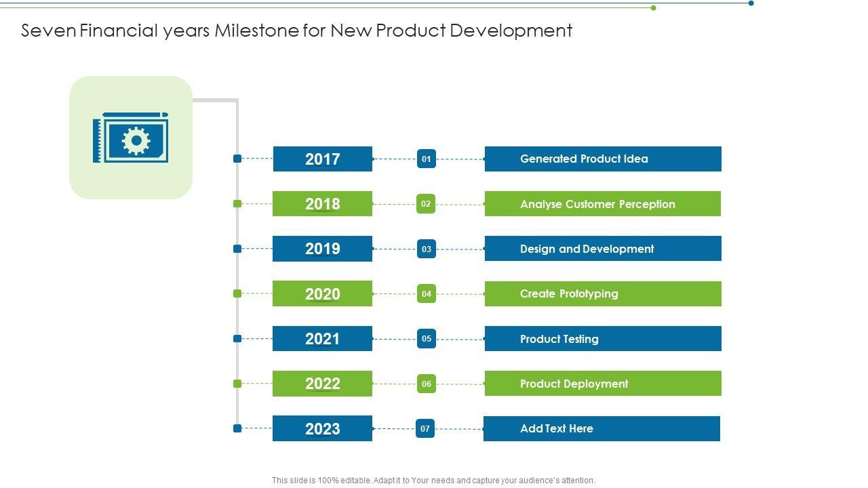Select the 02 step number badge
The height and width of the screenshot is (488, 868).
click(x=426, y=204)
